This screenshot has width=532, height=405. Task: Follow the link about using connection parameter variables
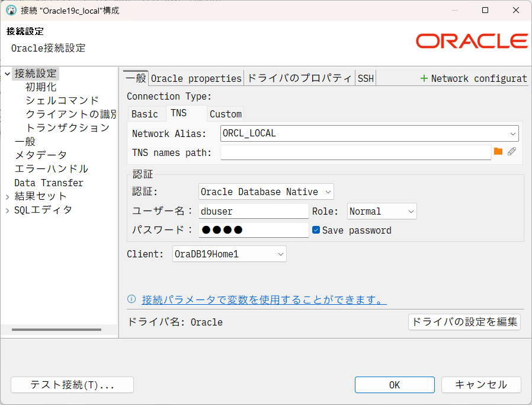(x=264, y=300)
